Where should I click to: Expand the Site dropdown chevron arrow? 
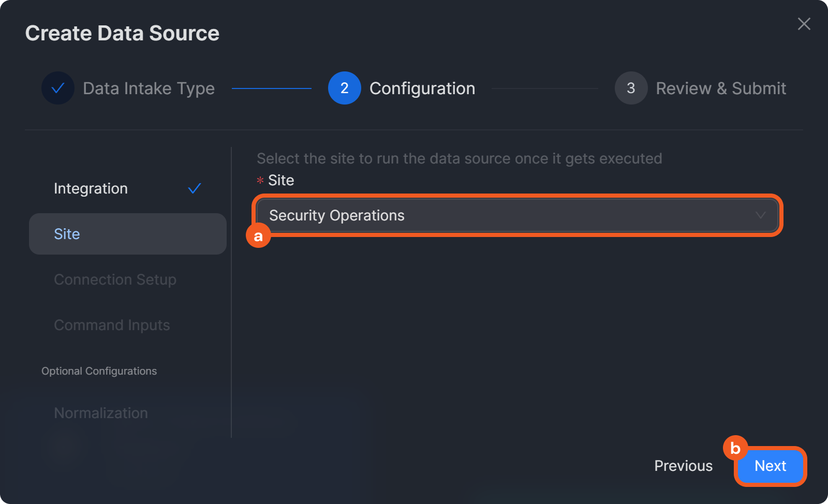760,215
